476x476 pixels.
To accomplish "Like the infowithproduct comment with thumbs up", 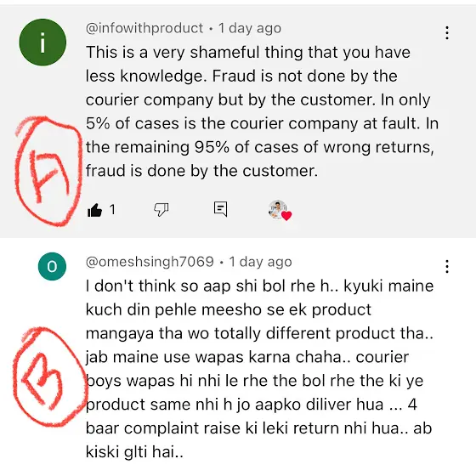I will coord(94,210).
